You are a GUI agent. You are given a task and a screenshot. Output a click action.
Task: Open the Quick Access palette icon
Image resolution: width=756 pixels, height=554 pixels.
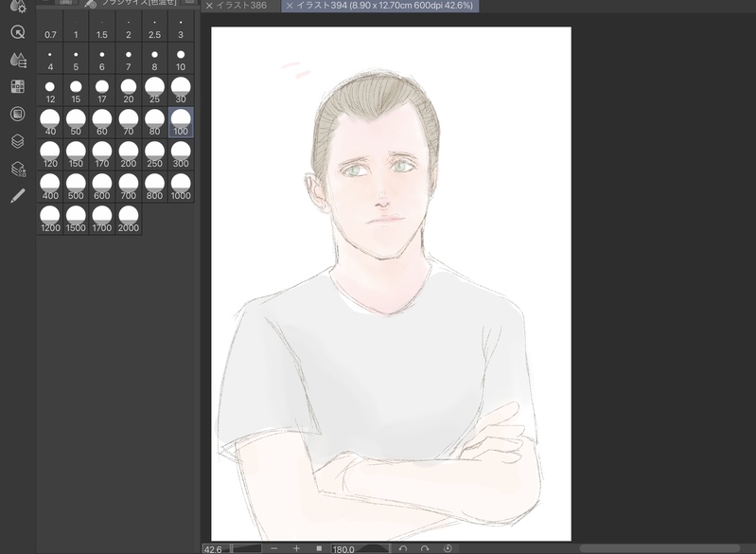pos(17,32)
